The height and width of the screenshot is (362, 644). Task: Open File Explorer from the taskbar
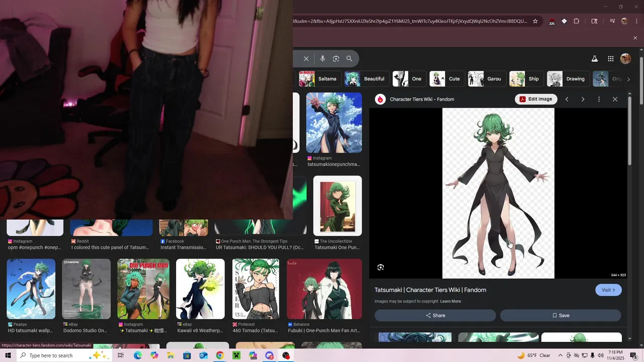[x=170, y=355]
